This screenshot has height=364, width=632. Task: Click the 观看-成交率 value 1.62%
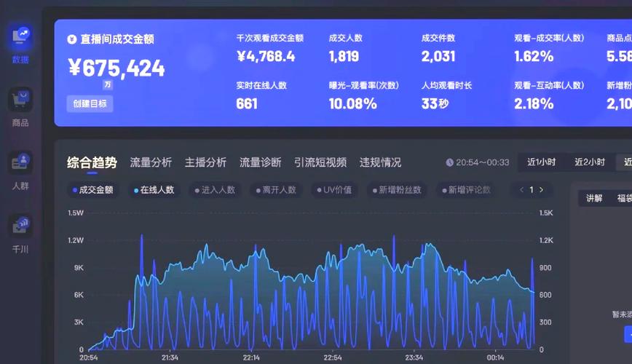click(534, 57)
